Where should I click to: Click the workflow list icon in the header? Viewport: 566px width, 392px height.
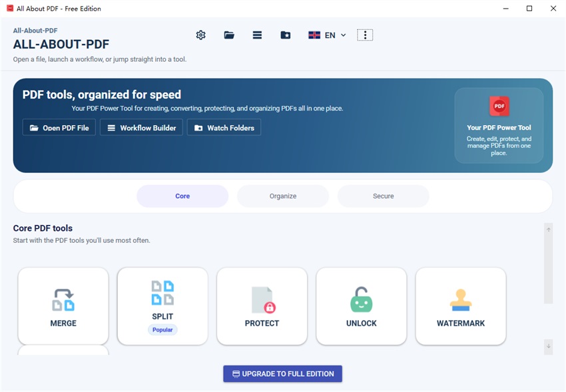click(x=257, y=35)
